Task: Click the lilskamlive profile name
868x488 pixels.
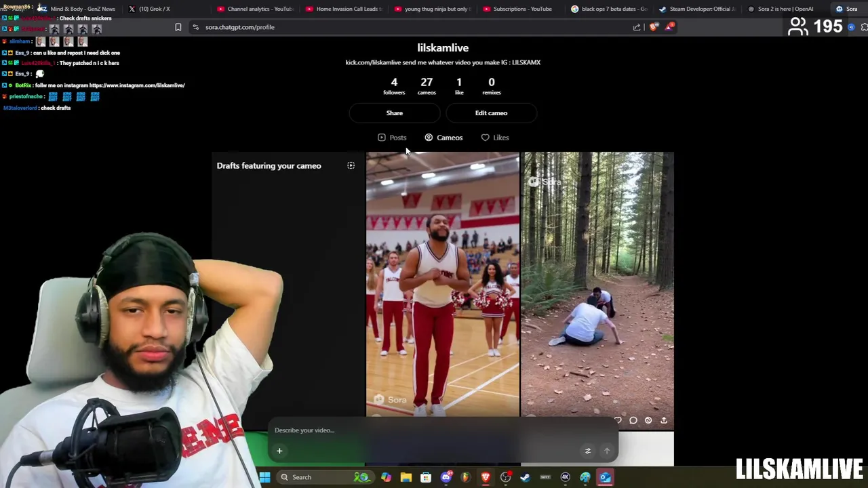Action: (x=443, y=47)
